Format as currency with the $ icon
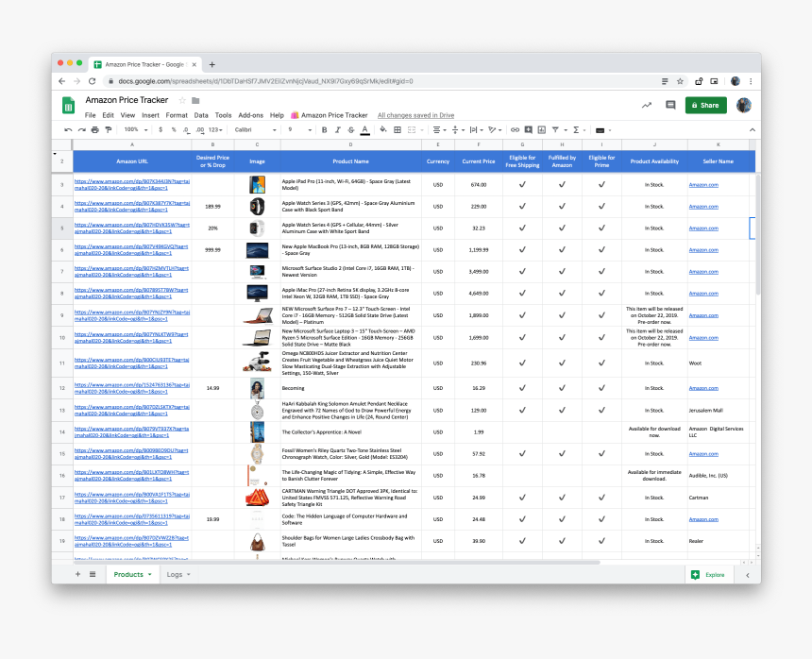The width and height of the screenshot is (812, 659). point(161,130)
